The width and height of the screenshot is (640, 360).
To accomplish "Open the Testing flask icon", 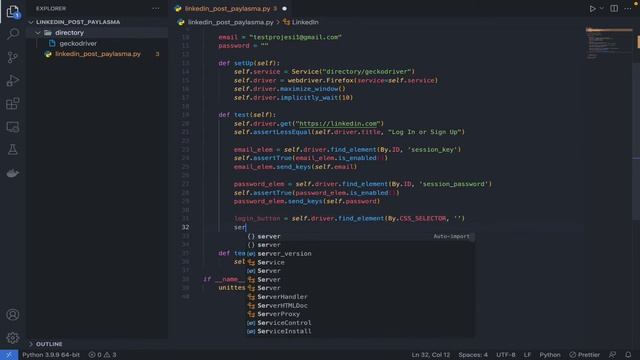I will coord(13,150).
